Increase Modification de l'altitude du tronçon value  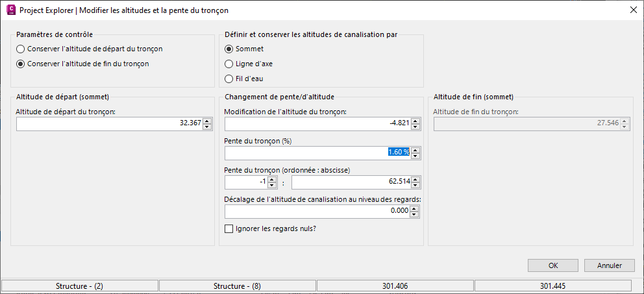tap(415, 121)
